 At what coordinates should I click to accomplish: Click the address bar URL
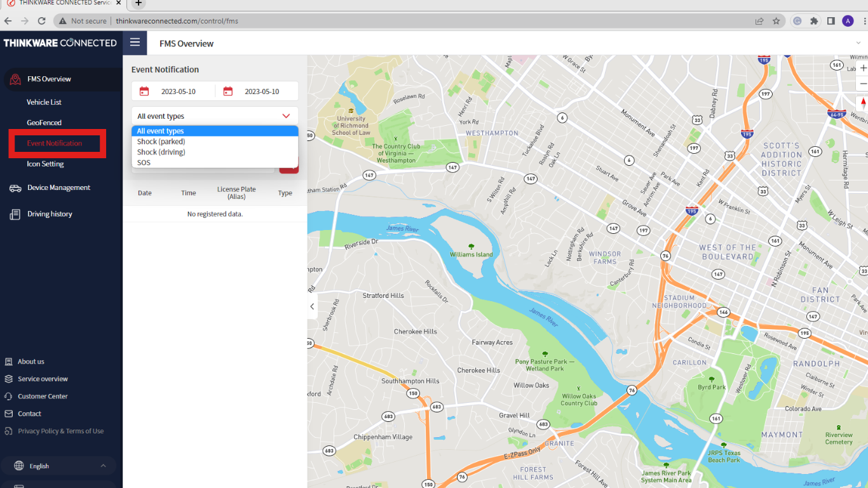(x=177, y=21)
